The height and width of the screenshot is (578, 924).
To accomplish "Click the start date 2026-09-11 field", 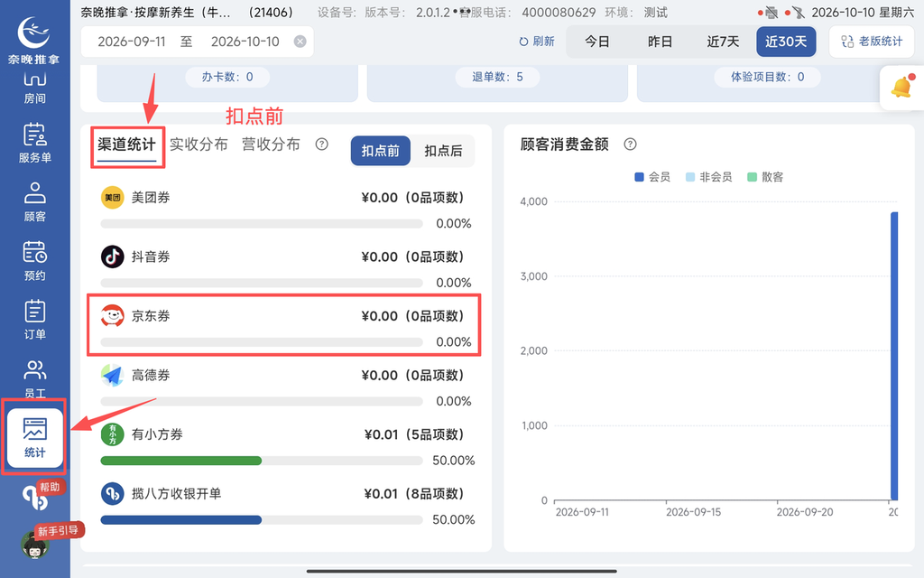I will tap(132, 42).
